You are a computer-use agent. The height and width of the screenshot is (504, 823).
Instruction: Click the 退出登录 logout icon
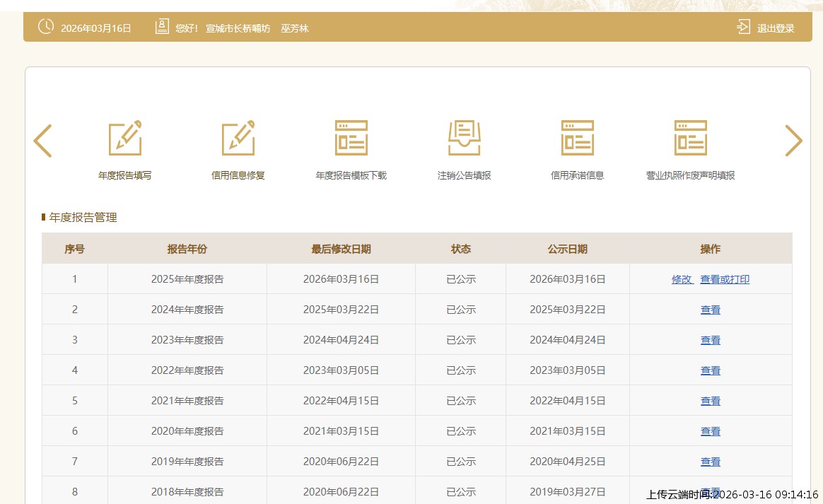(743, 28)
